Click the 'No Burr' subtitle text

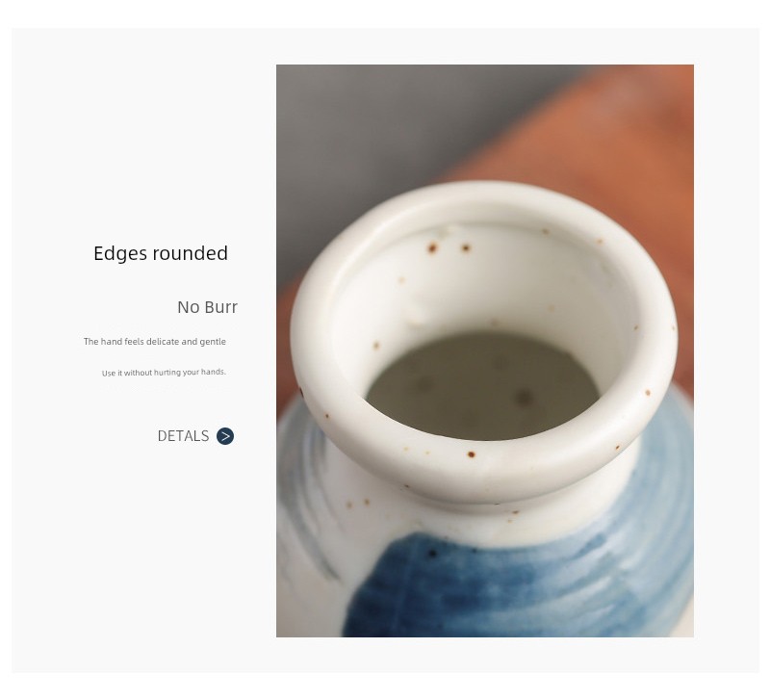207,307
